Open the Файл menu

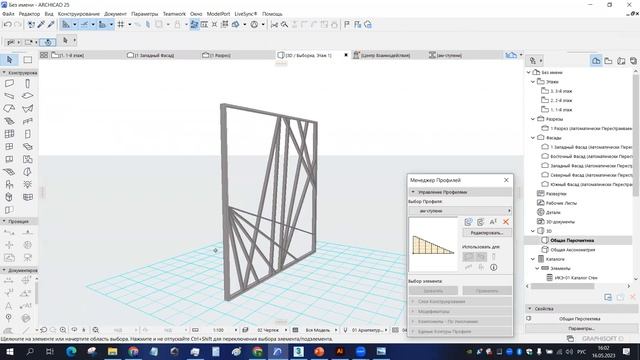[8, 14]
